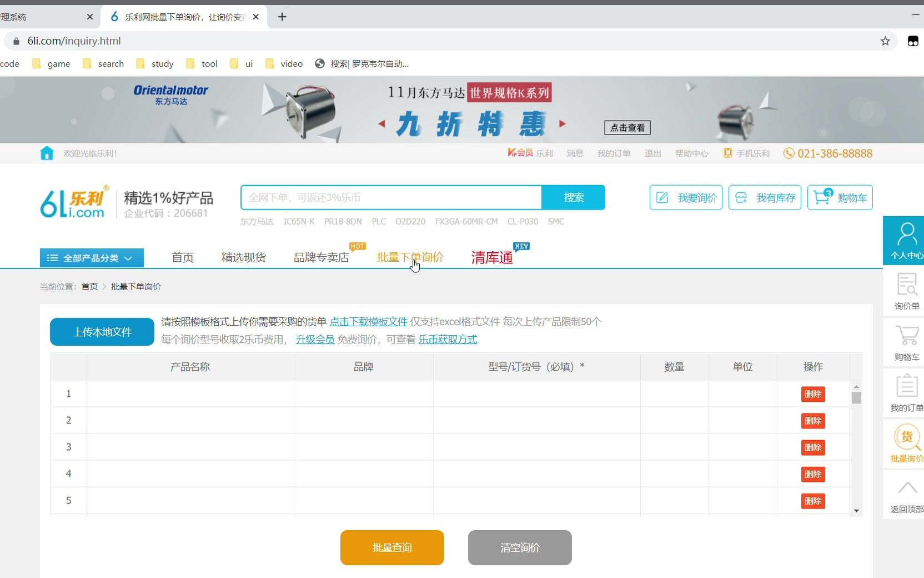The width and height of the screenshot is (924, 578).
Task: Open the search bookmarks folder
Action: coord(103,64)
